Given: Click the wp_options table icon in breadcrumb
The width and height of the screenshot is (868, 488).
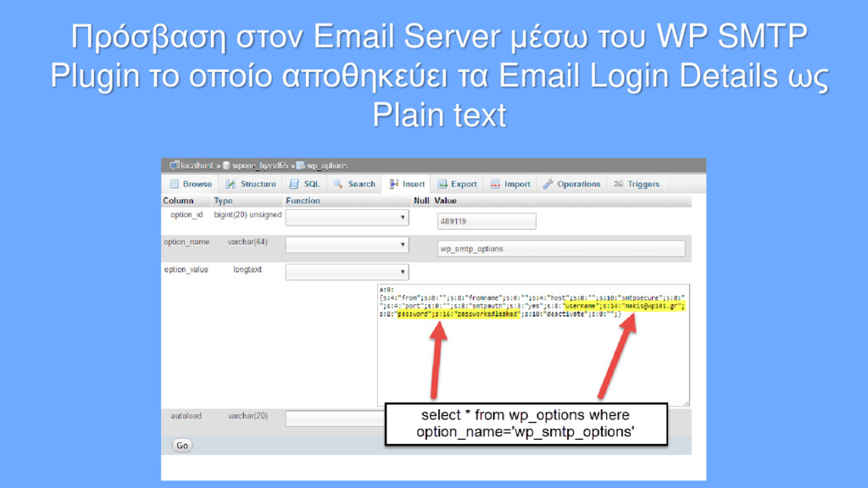Looking at the screenshot, I should click(x=301, y=165).
